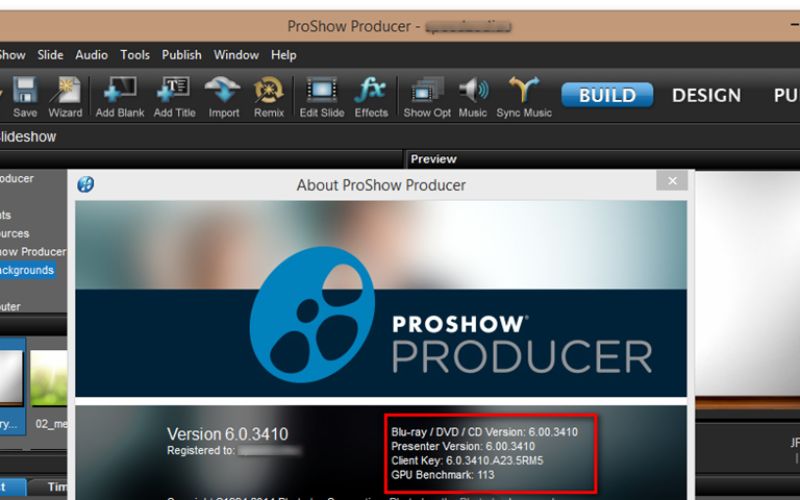Screen dimensions: 800x500
Task: Open the slideshow Wizard
Action: pos(65,97)
